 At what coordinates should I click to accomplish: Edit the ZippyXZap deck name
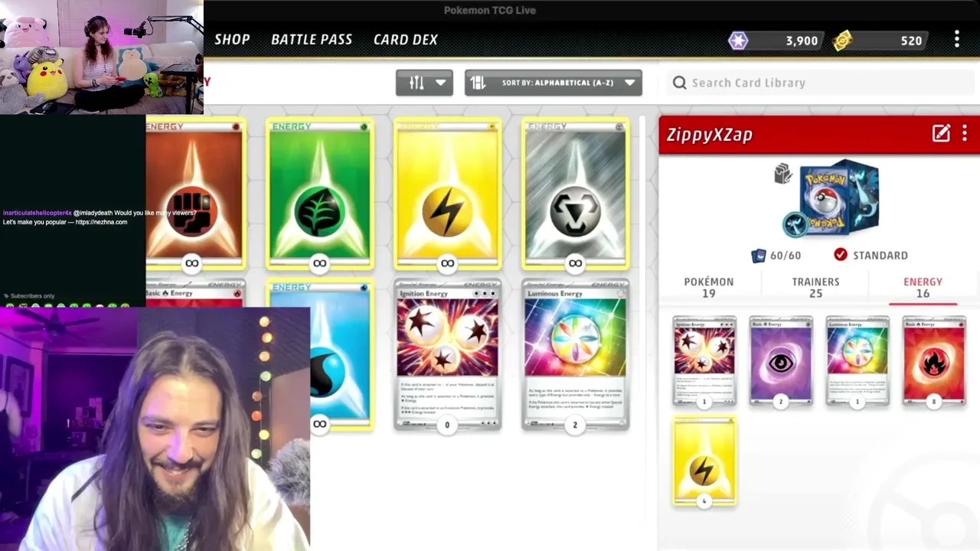pos(941,134)
